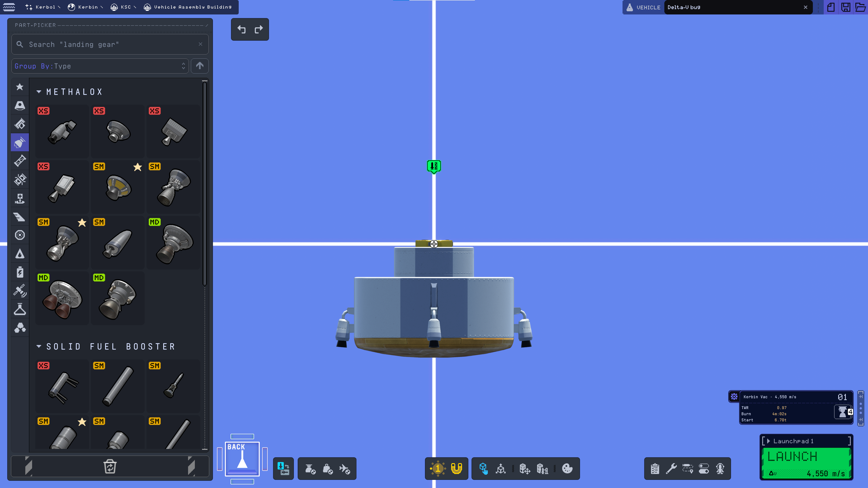Rotate view cube to the top face
Screen dimensions: 868x488
tap(242, 436)
